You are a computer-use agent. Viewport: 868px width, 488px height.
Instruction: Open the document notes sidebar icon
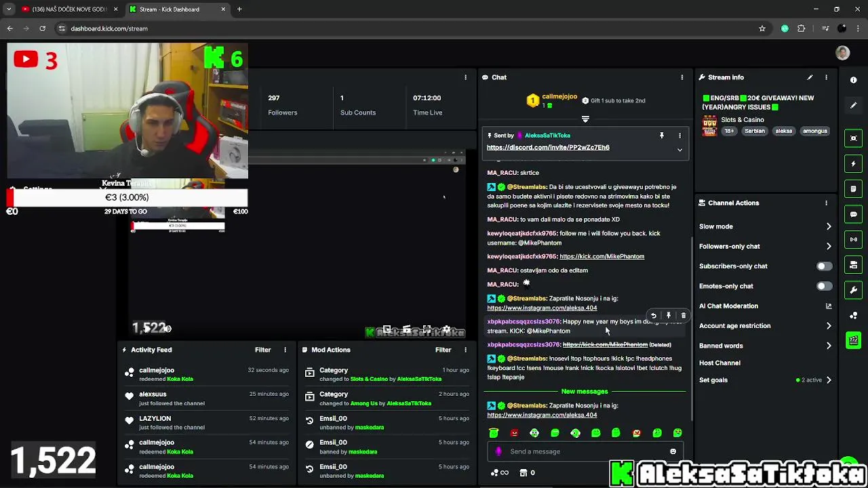pos(853,189)
